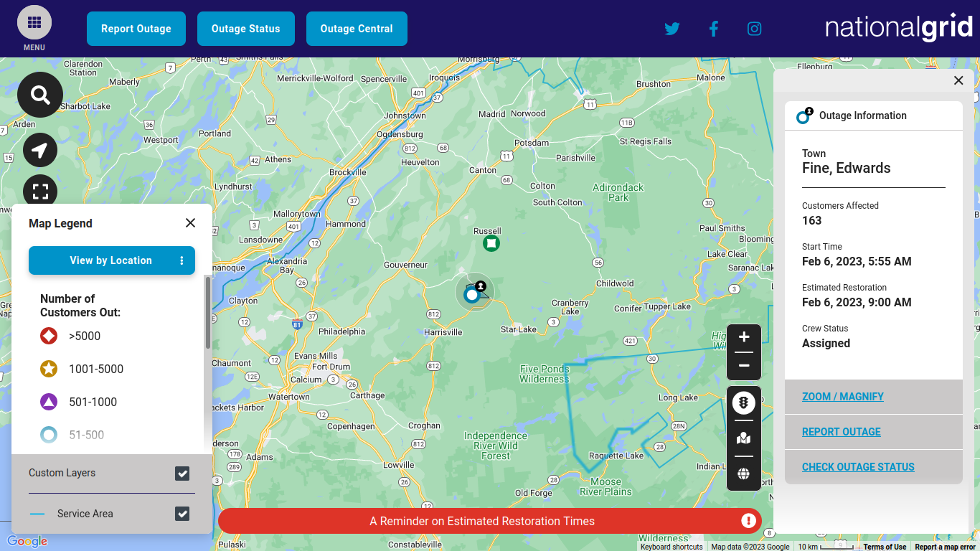Open the main MENU grid icon

(x=34, y=22)
